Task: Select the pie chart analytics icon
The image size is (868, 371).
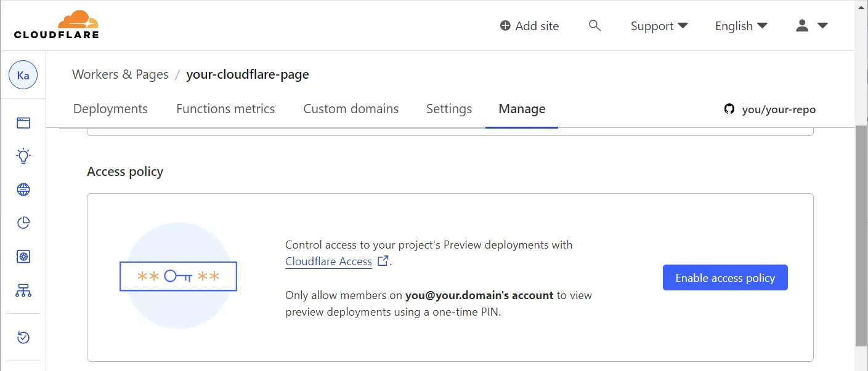Action: (23, 223)
